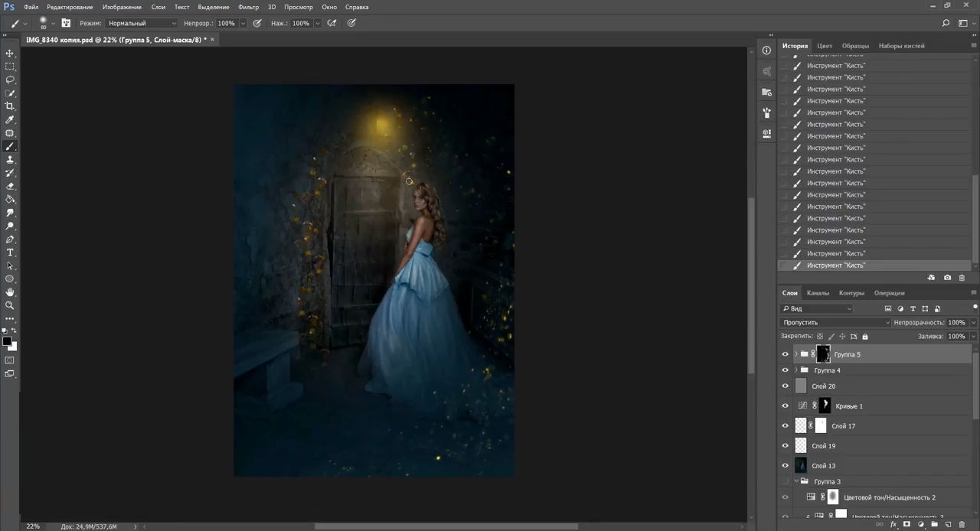Select the Crop tool
Screen dimensions: 980x531
tap(10, 106)
